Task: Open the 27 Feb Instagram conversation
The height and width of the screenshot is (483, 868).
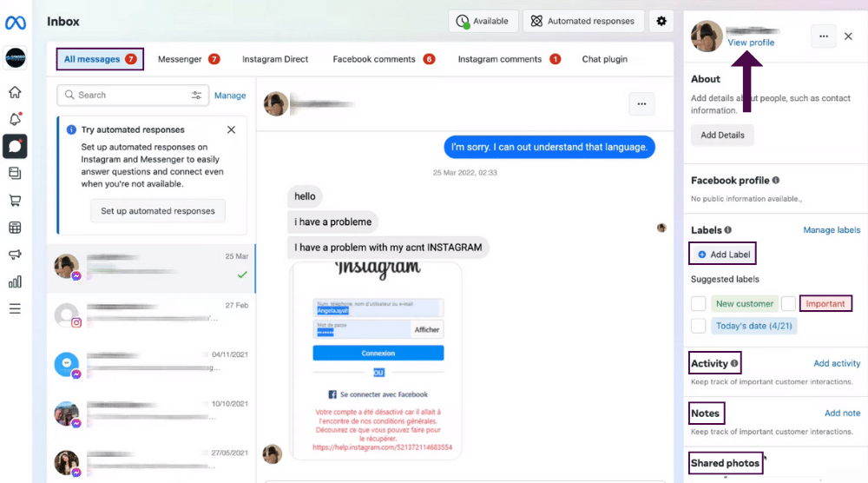Action: point(151,316)
